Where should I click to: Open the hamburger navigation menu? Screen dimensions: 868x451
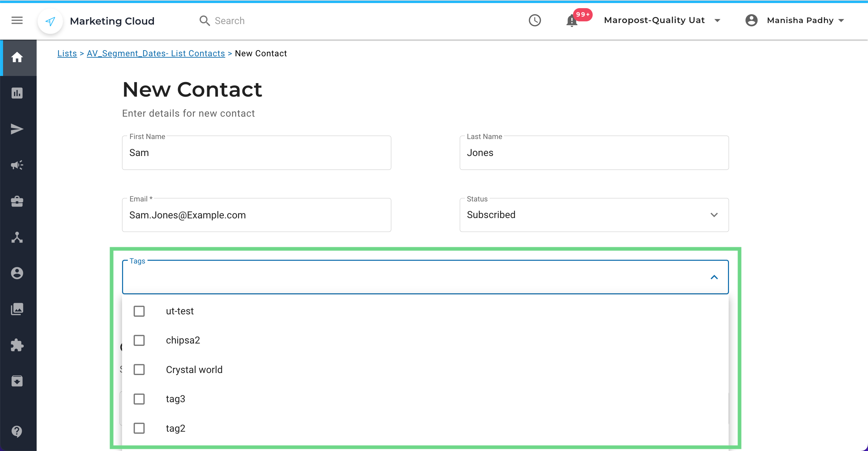(17, 21)
